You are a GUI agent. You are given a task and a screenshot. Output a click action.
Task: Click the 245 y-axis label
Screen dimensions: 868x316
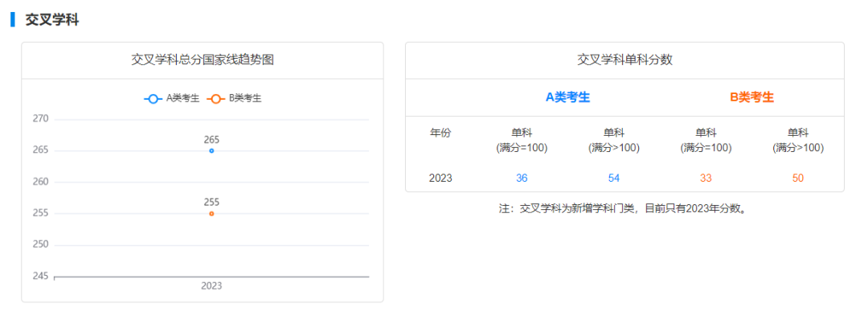(x=41, y=276)
